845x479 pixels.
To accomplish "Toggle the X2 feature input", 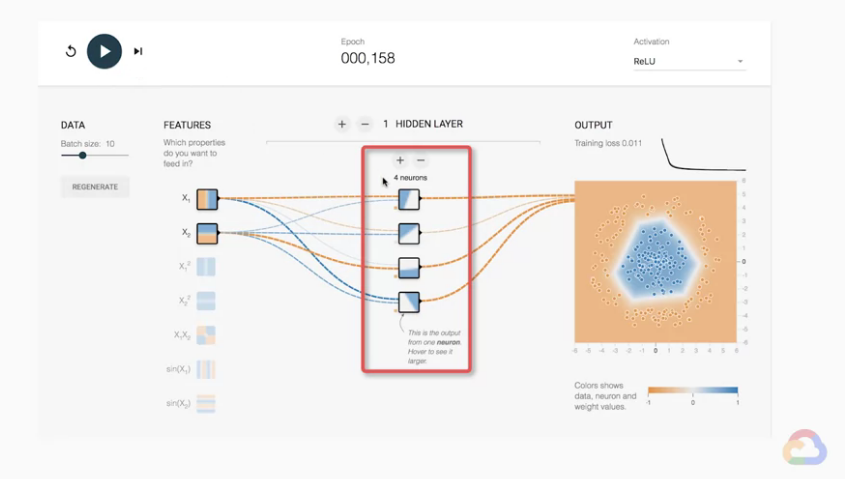I will pyautogui.click(x=207, y=234).
